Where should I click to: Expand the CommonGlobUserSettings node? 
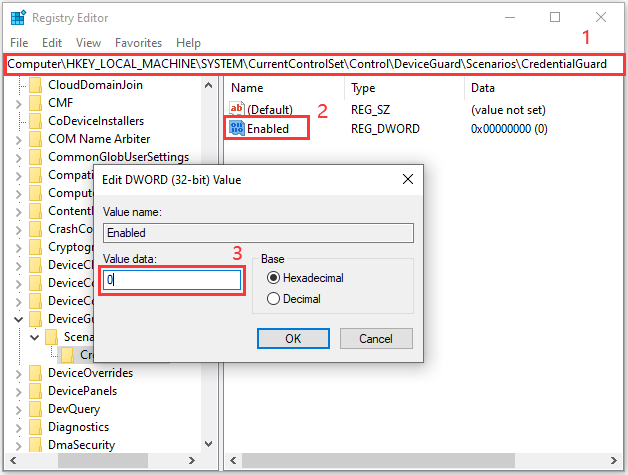click(18, 158)
